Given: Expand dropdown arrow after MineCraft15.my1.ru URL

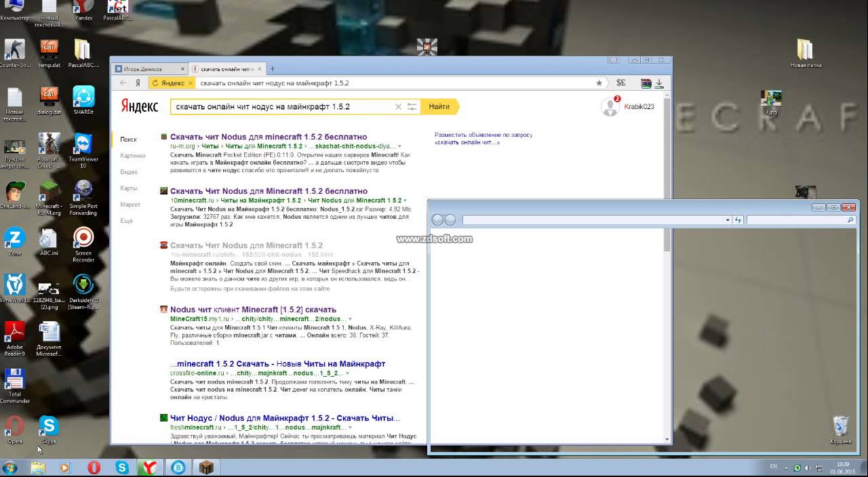Looking at the screenshot, I should coord(349,319).
